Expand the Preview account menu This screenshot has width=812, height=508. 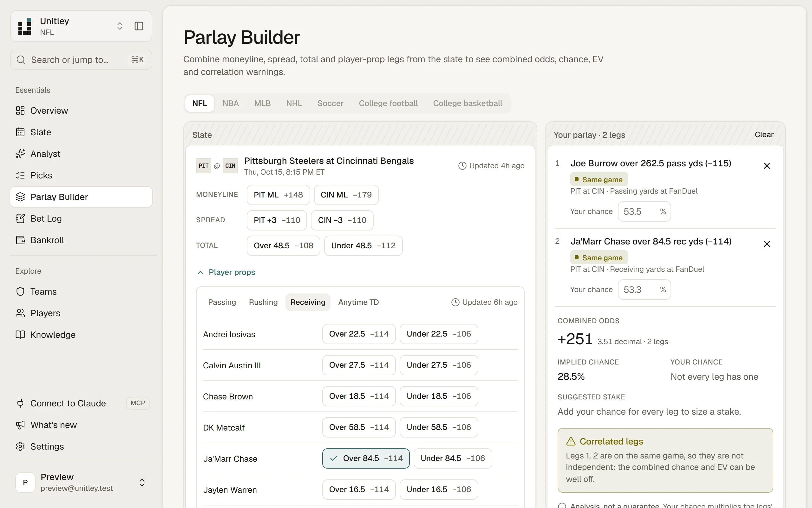click(x=81, y=483)
